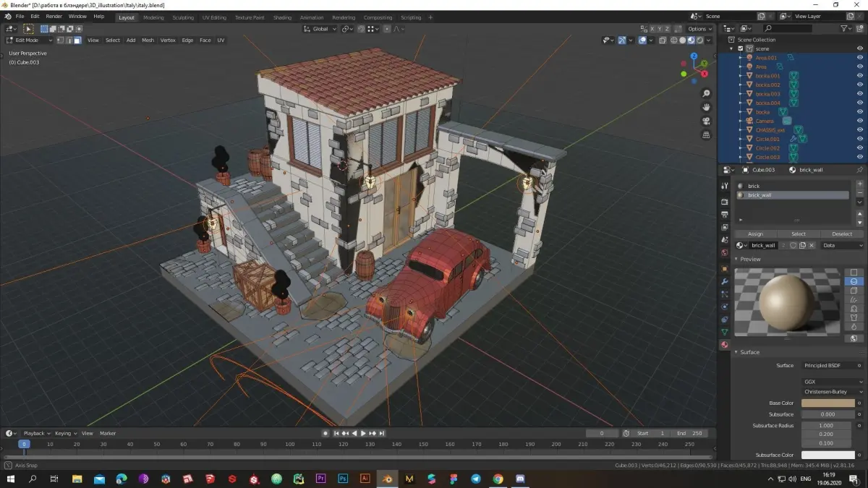Image resolution: width=868 pixels, height=488 pixels.
Task: Select sphere preview shape icon
Action: [x=854, y=281]
